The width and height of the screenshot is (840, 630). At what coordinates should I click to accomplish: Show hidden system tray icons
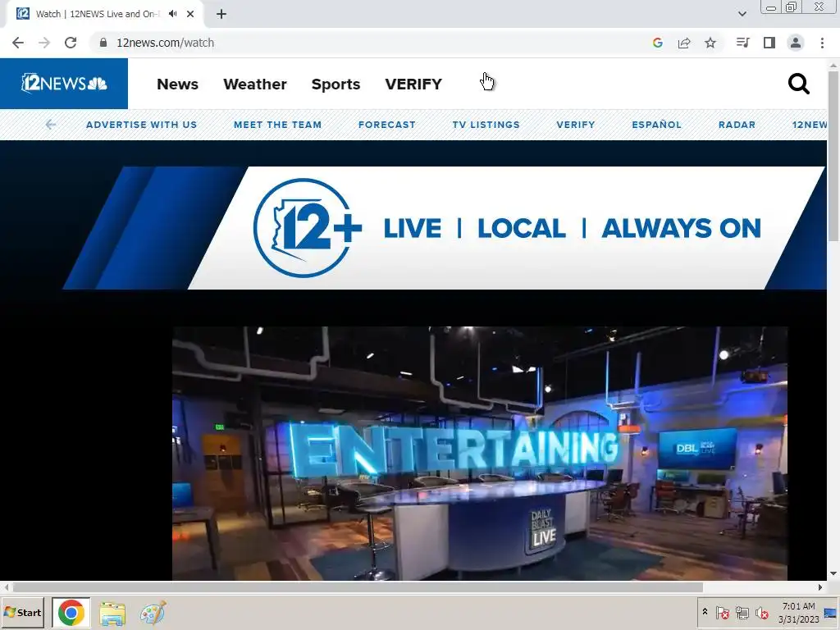(x=705, y=612)
